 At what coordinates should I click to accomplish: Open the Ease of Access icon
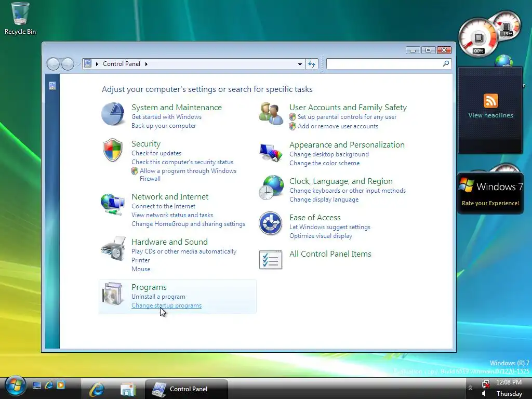coord(270,223)
